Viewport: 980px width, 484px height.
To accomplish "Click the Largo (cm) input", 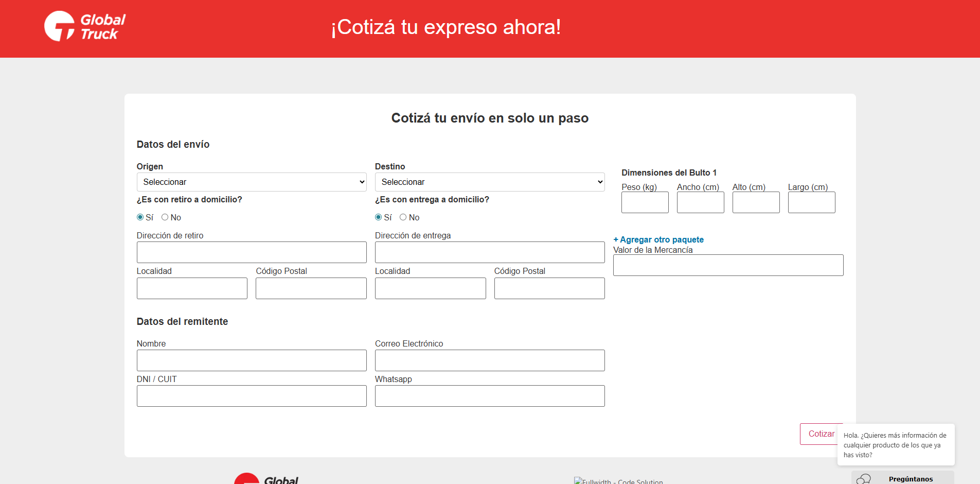I will (x=812, y=202).
